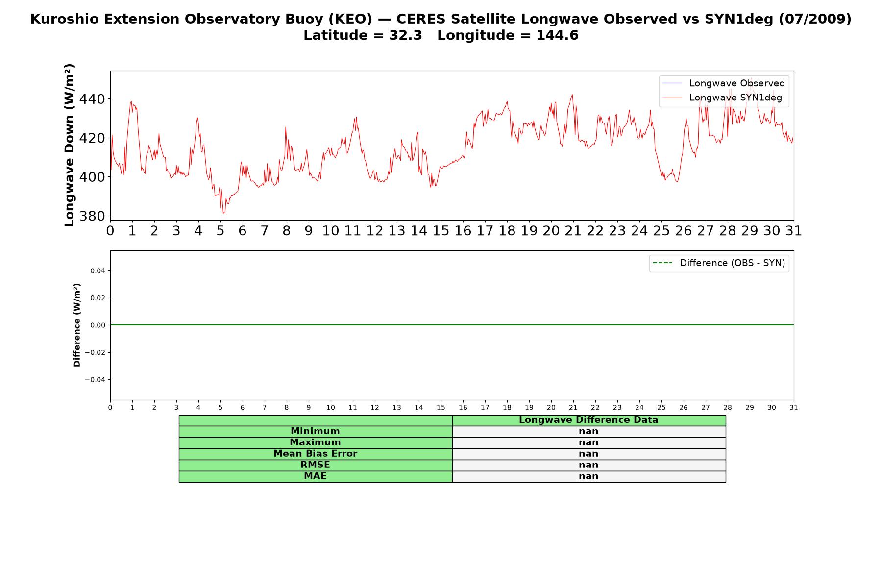Click the Longwave Down (W/m²) axis label
This screenshot has width=882, height=588.
[x=69, y=145]
